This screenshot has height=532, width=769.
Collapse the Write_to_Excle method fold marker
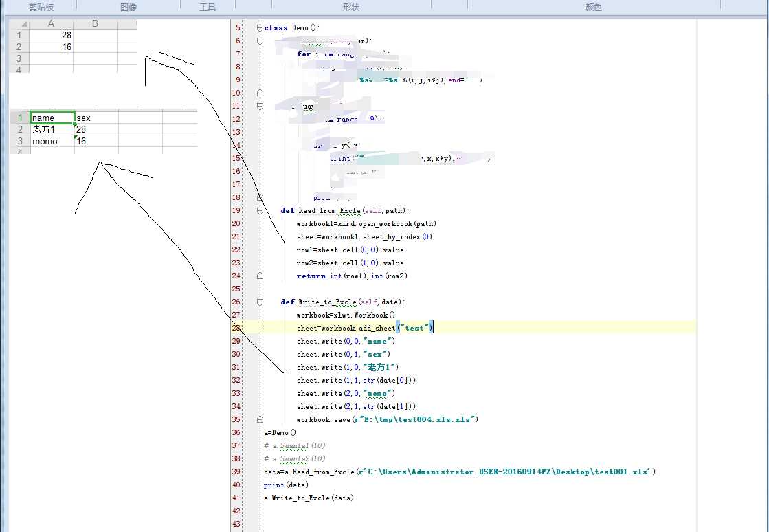(260, 302)
